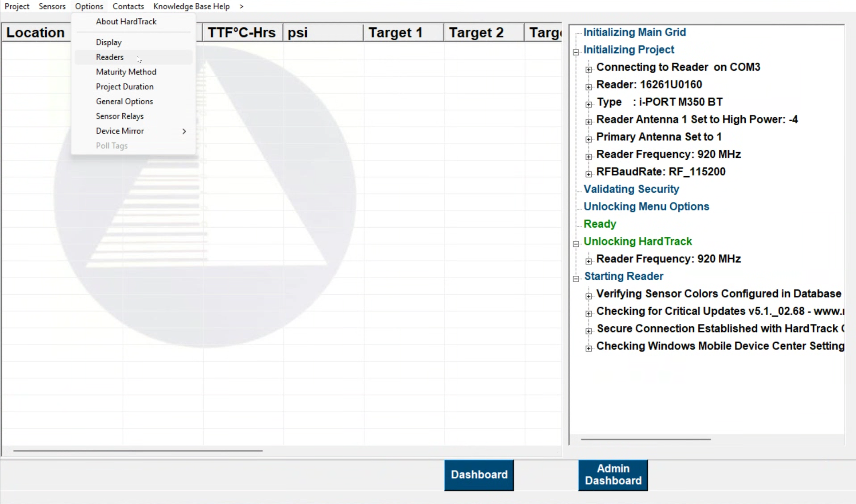Open the Sensors menu
Screen dimensions: 856x504
52,7
